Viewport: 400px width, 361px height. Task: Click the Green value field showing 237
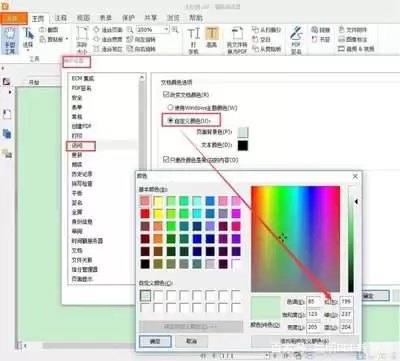click(x=346, y=314)
